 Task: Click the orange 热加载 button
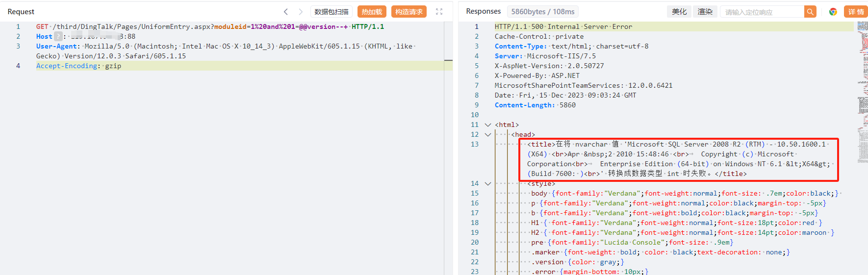(372, 12)
